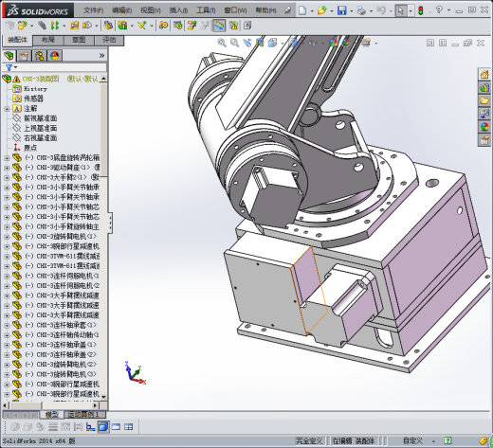The image size is (493, 448).
Task: Open the dropdown arrow beside the New document icon
Action: click(312, 11)
